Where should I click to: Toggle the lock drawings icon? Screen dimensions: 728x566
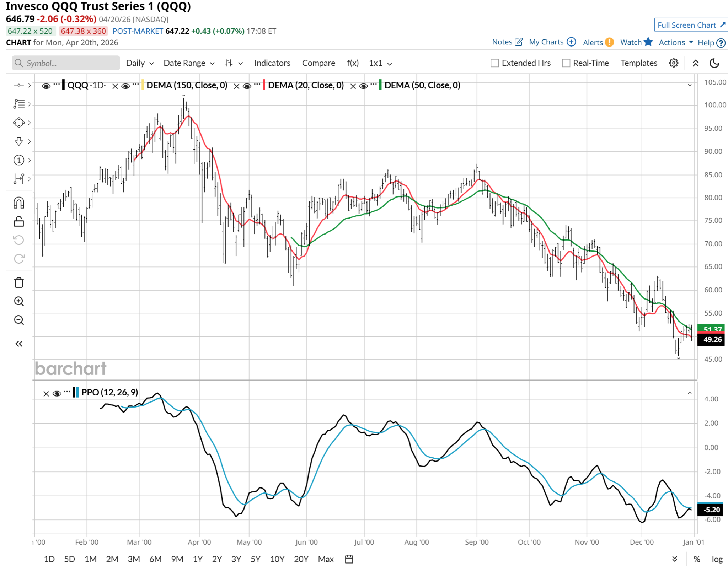point(19,222)
